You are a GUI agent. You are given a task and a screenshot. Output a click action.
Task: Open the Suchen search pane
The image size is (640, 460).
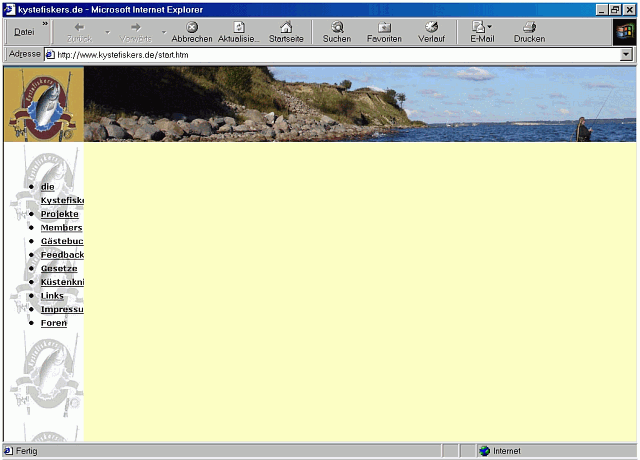337,32
